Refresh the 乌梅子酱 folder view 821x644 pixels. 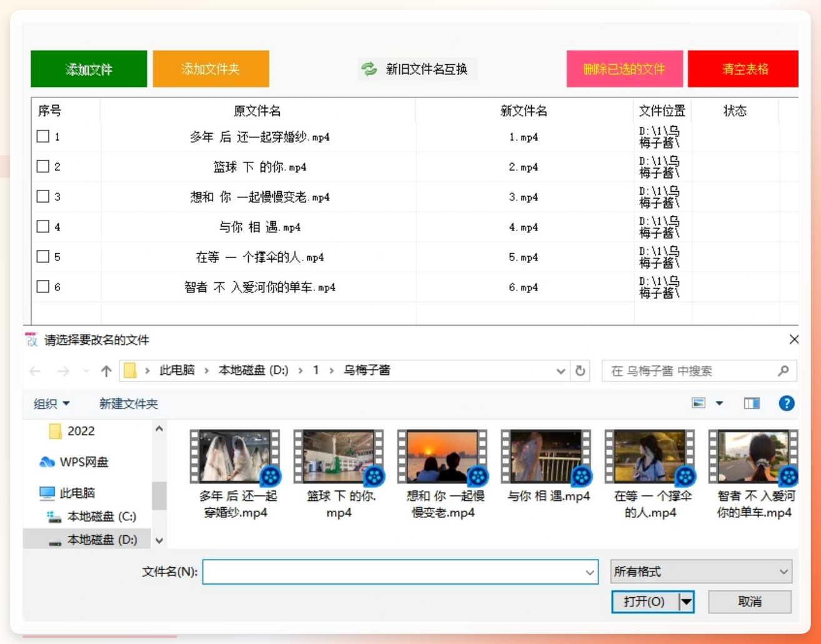click(580, 371)
